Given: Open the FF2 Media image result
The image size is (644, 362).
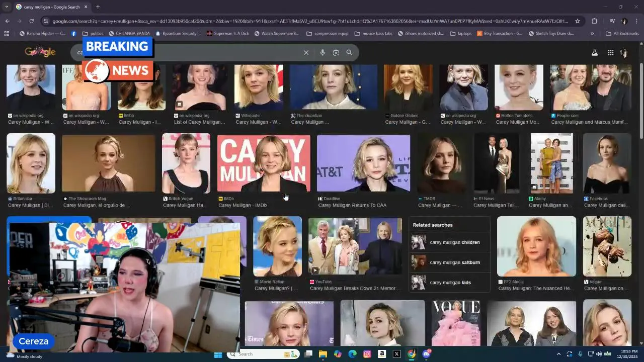Looking at the screenshot, I should point(536,246).
